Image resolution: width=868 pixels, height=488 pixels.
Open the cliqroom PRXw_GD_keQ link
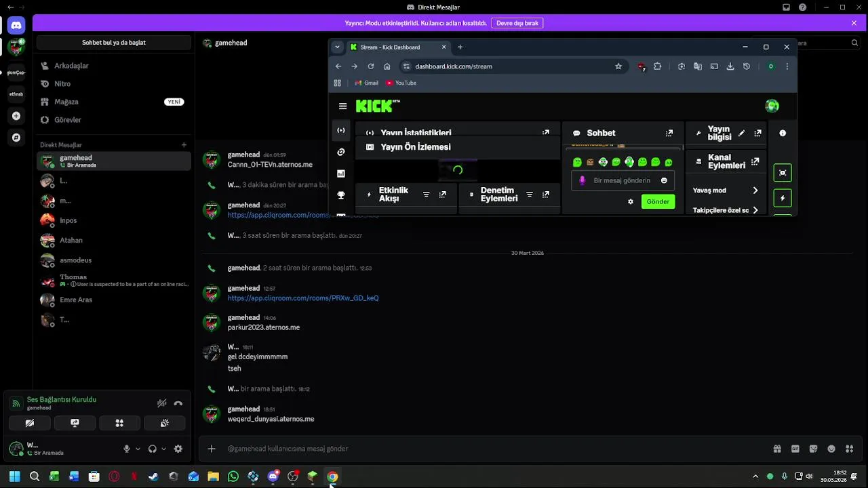(303, 298)
